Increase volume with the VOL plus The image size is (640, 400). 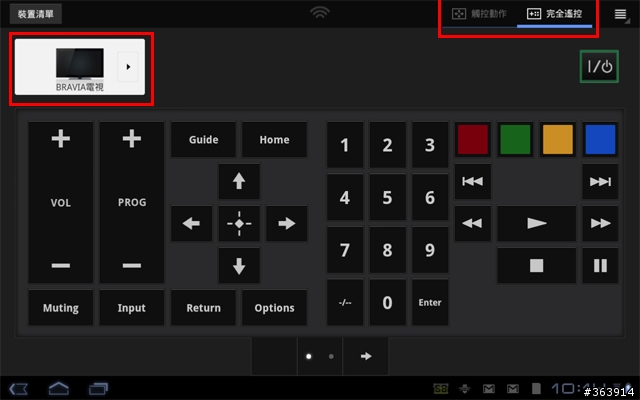point(60,139)
